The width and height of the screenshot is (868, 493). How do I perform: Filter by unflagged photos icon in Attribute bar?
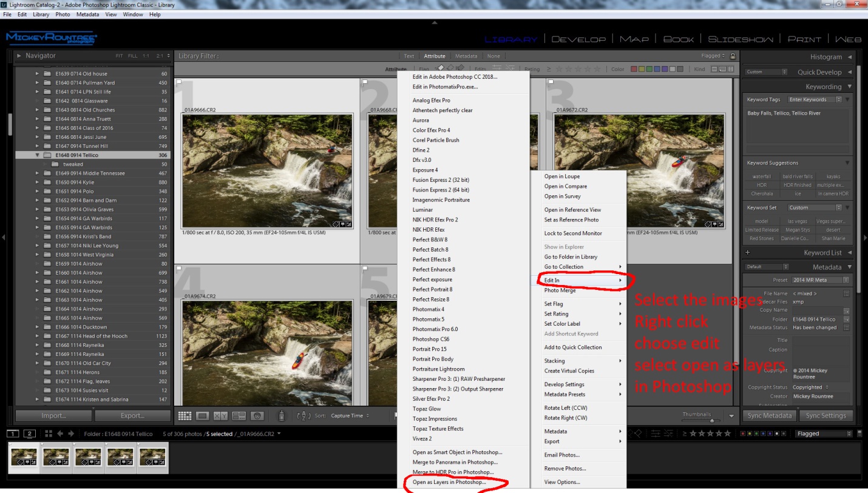pos(450,69)
